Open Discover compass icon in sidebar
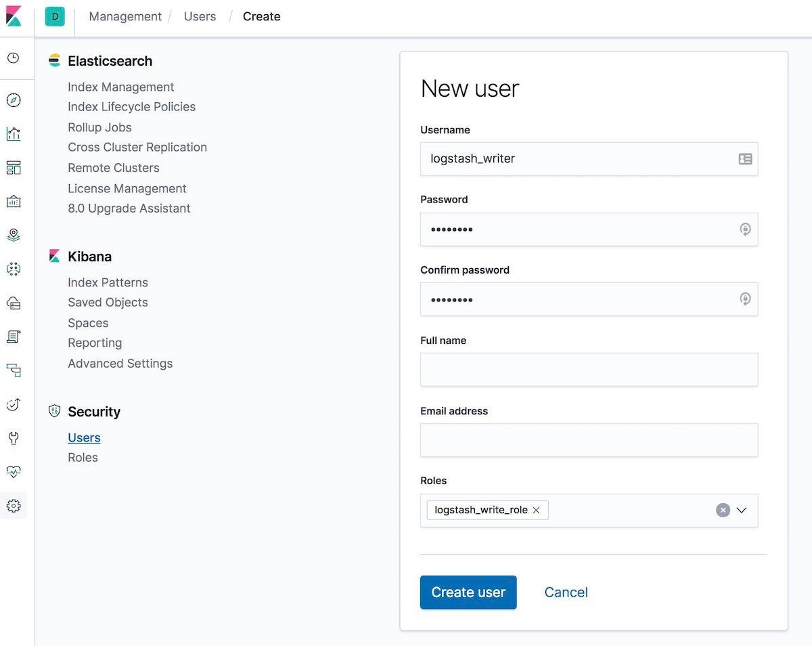 pos(14,100)
